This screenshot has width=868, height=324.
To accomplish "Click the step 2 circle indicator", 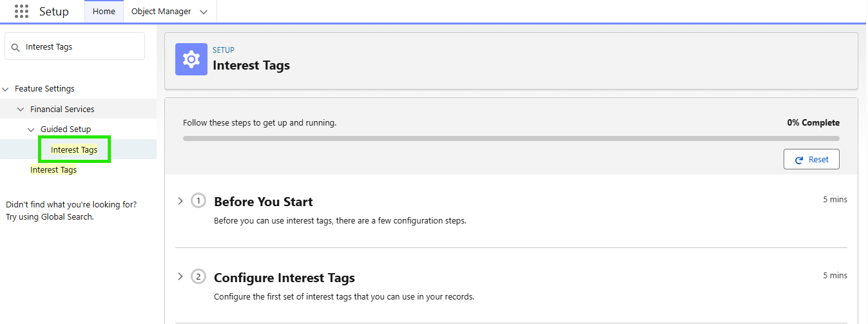I will (x=198, y=277).
